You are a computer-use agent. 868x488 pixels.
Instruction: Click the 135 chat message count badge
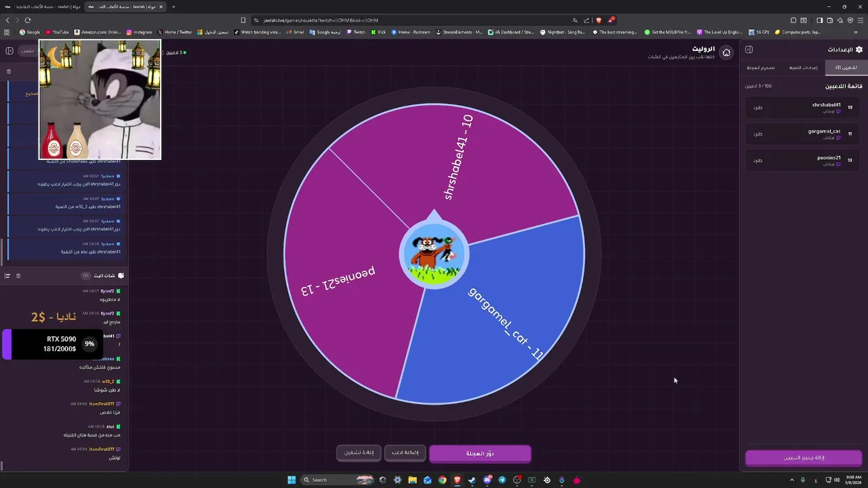click(85, 276)
